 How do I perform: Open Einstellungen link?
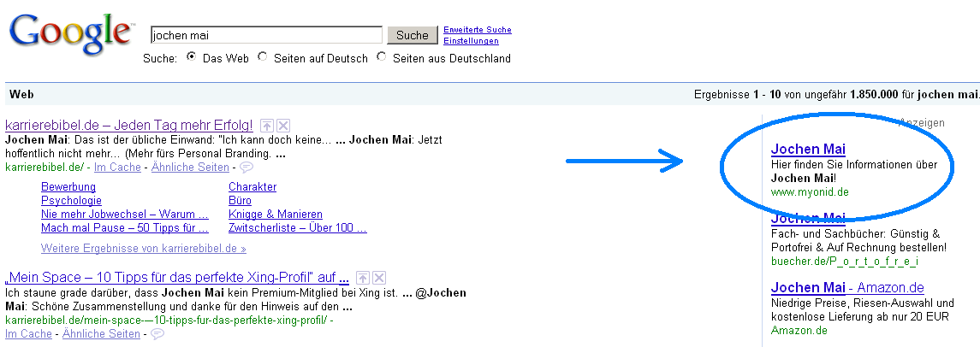click(x=472, y=41)
